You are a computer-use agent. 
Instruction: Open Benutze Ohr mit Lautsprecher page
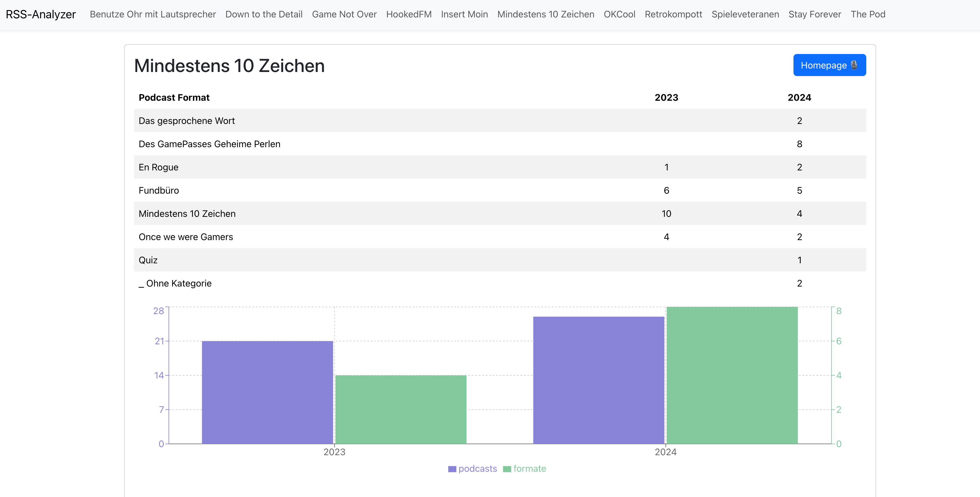(x=153, y=15)
